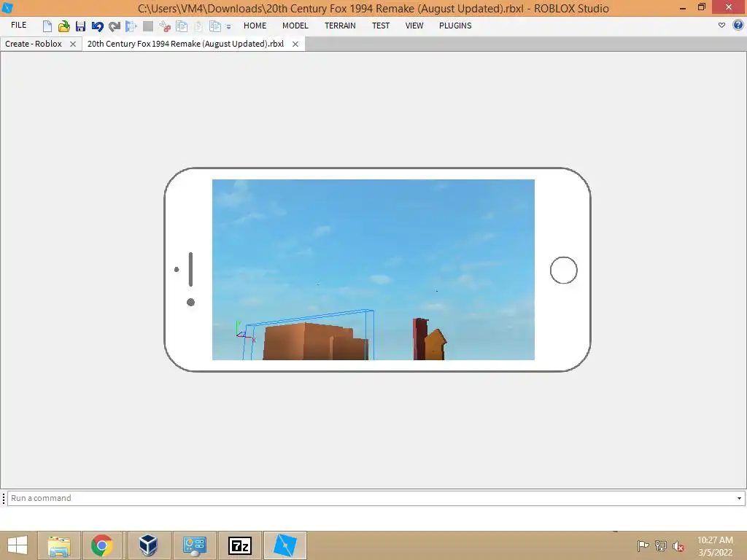Click the emulated phone screen viewport
747x560 pixels.
point(373,270)
